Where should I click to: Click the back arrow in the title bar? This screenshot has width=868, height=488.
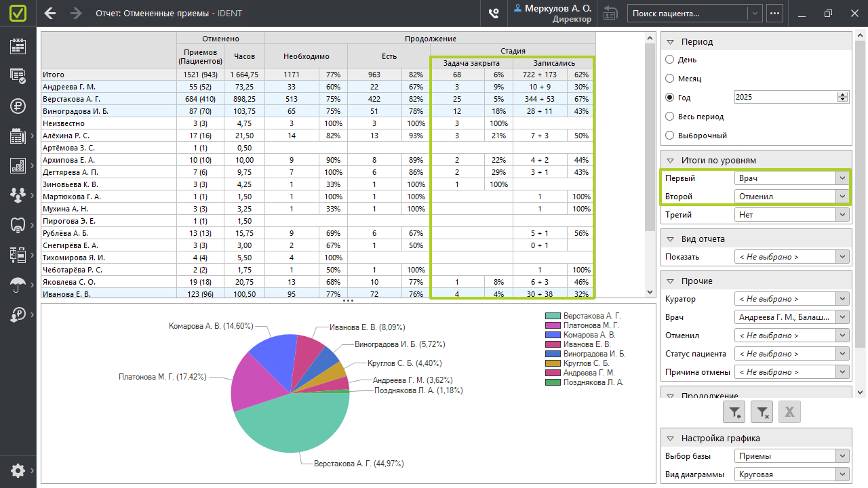pos(50,14)
